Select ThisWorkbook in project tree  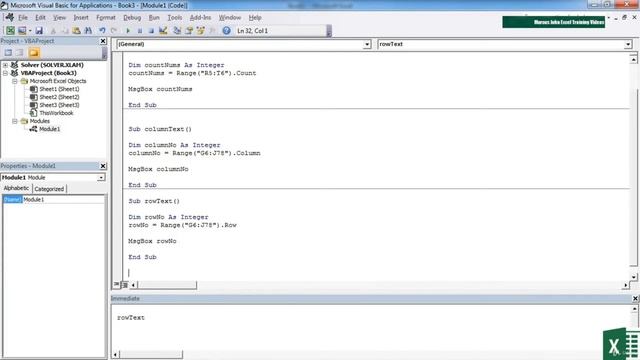56,113
